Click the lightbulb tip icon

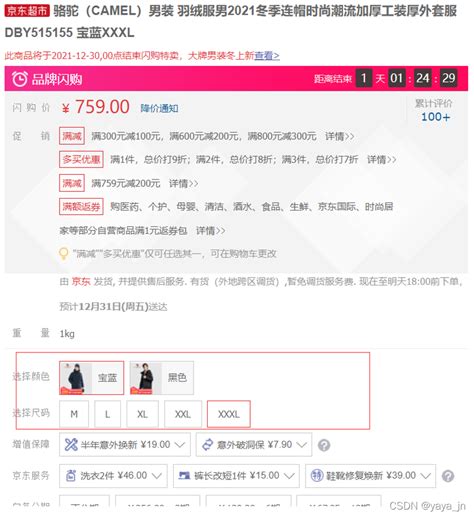[64, 254]
